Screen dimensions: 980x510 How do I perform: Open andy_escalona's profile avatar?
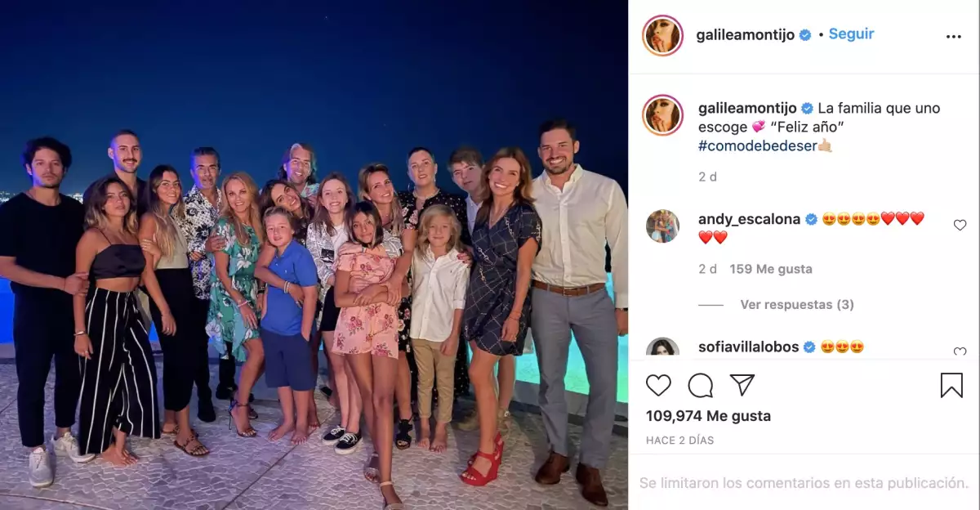coord(662,226)
